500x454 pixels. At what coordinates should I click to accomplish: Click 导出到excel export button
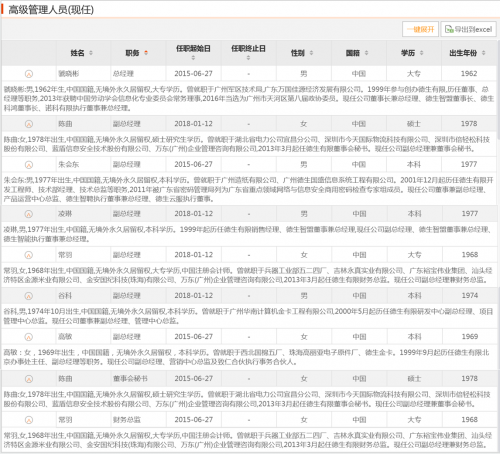tap(468, 29)
